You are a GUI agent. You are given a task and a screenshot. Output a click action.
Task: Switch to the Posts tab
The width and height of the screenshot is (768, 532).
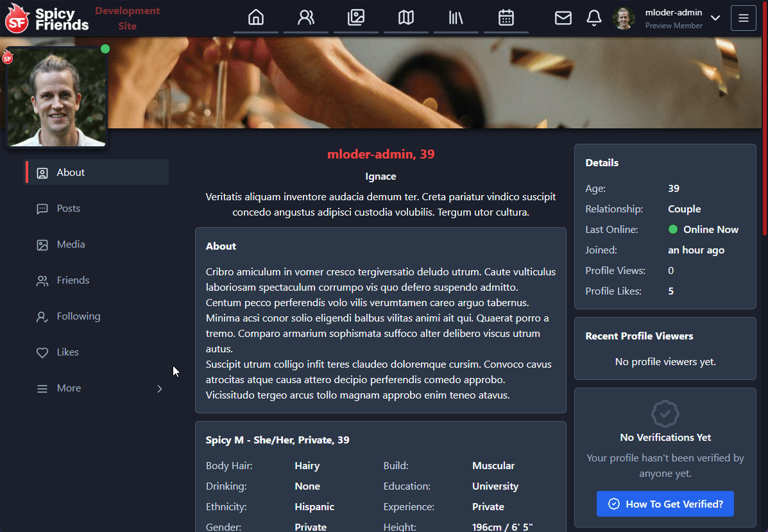[68, 209]
